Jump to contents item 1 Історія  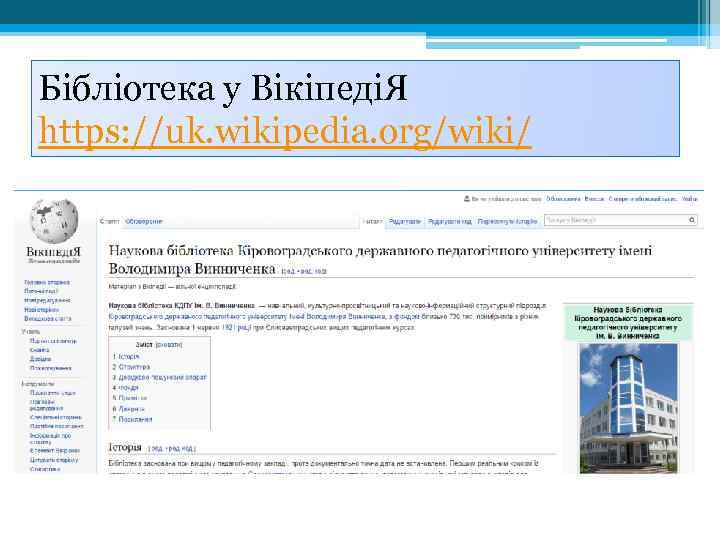(x=126, y=356)
